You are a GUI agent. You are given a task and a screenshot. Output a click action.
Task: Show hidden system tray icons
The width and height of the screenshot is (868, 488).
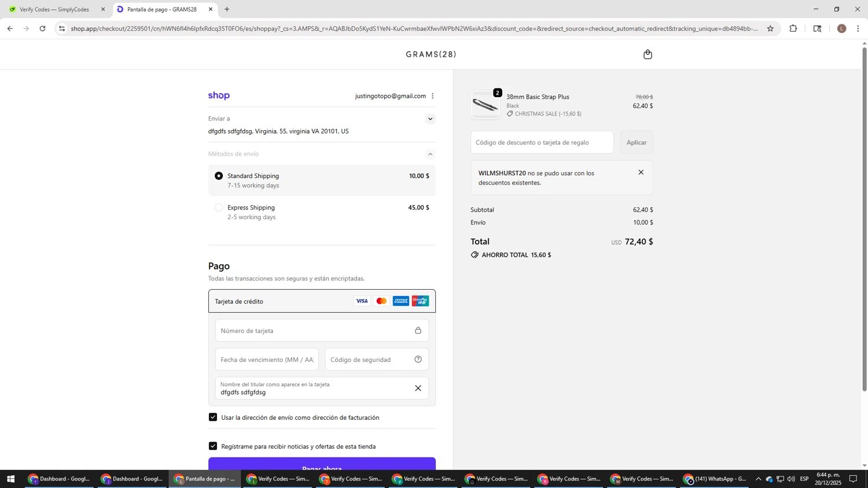[758, 479]
